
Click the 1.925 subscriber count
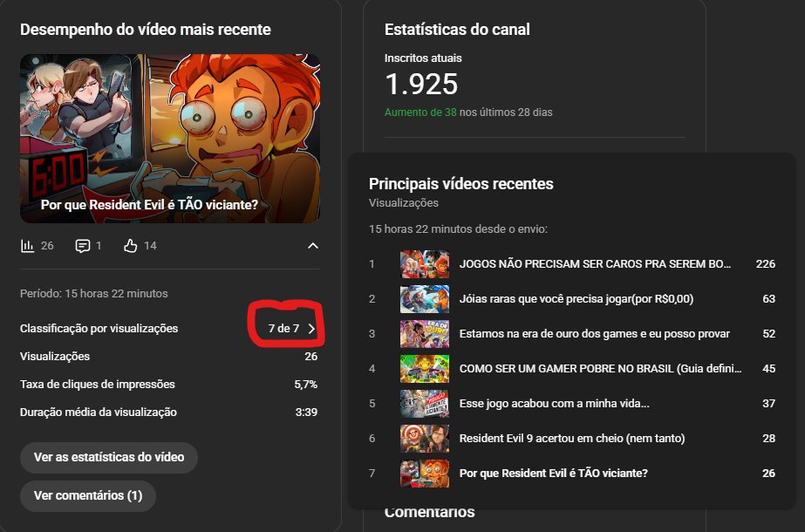(x=421, y=85)
